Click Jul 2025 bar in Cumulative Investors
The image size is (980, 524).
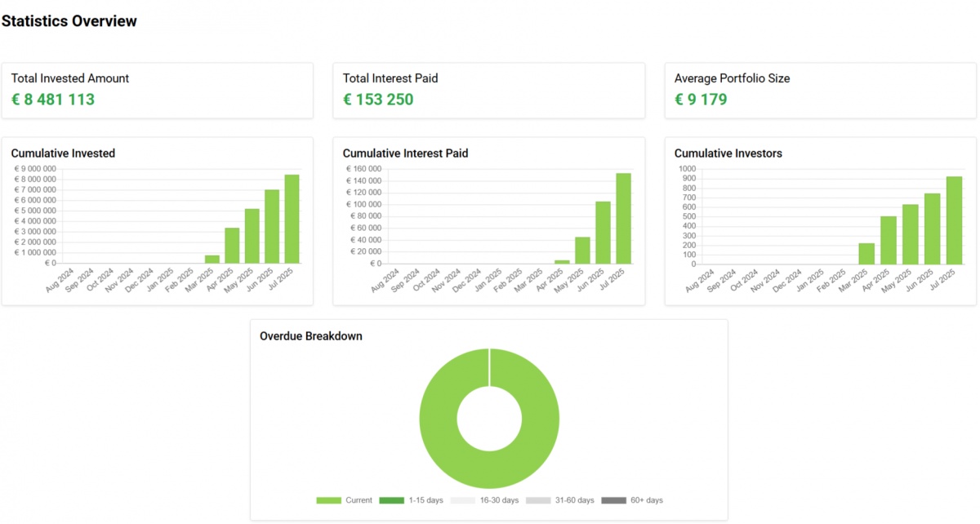pyautogui.click(x=954, y=220)
